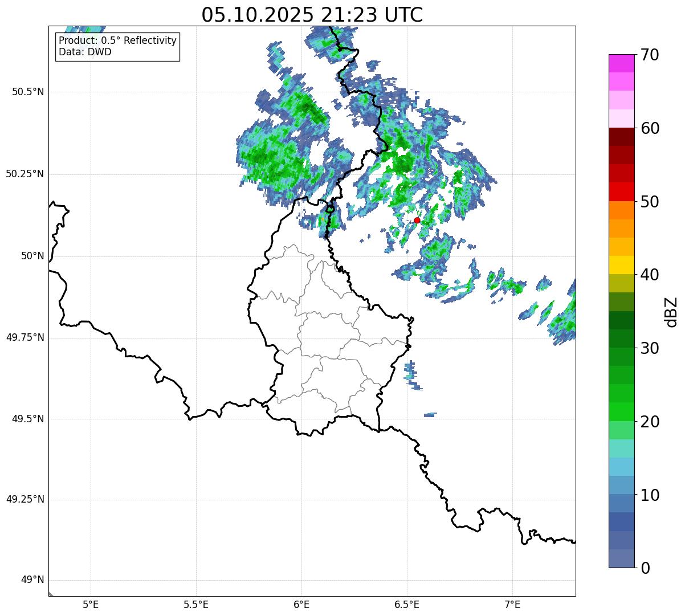Click the dBZ colorbar label
The height and width of the screenshot is (616, 685).
point(671,311)
